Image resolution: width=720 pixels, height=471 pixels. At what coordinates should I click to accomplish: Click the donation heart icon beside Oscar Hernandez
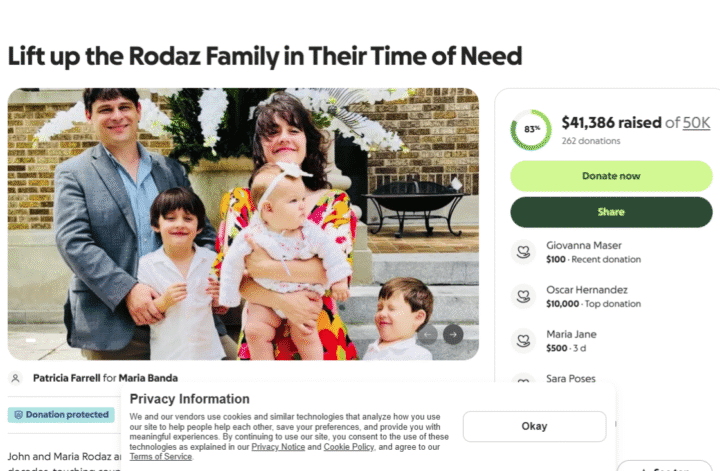tap(521, 296)
